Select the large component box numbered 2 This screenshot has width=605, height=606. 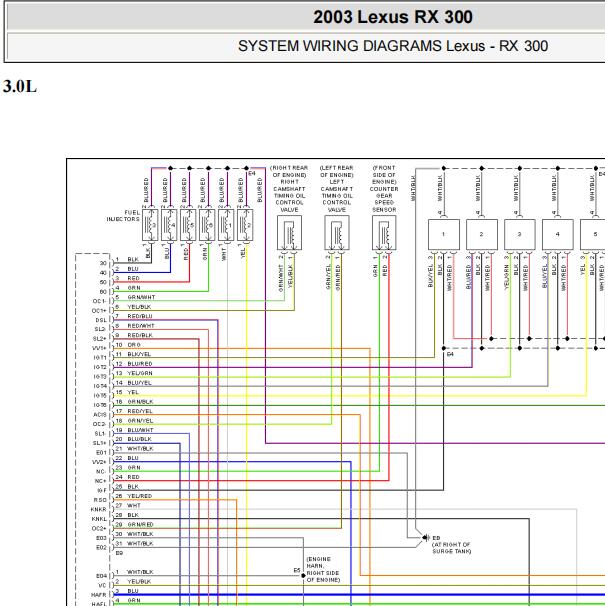click(481, 235)
